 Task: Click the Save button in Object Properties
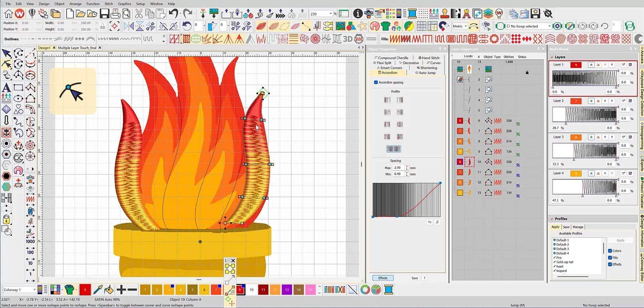click(414, 278)
